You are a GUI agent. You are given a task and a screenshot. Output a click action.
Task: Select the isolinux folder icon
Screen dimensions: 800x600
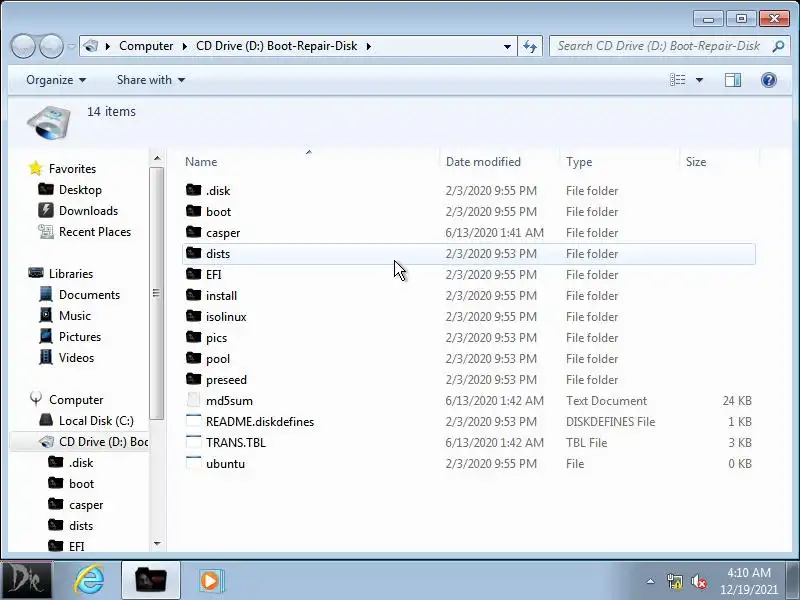(193, 316)
